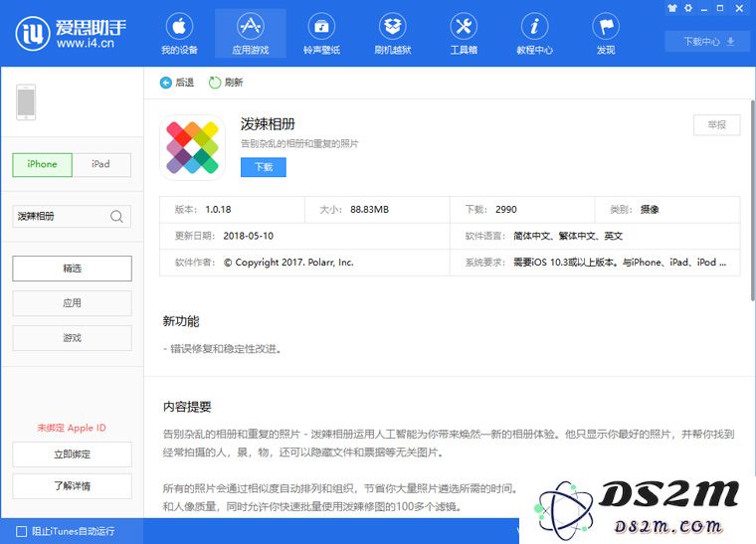Click the update date 2018-05-10
756x544 pixels.
(x=249, y=236)
